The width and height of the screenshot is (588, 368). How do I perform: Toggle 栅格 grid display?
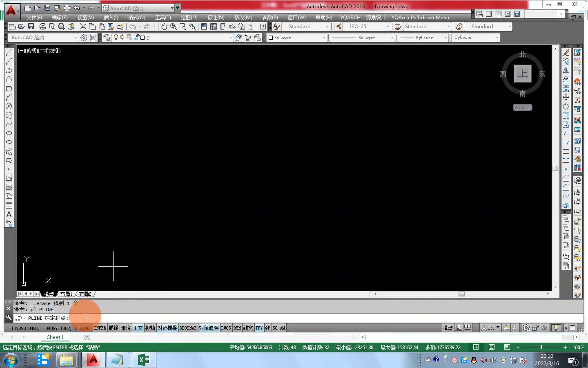click(126, 328)
